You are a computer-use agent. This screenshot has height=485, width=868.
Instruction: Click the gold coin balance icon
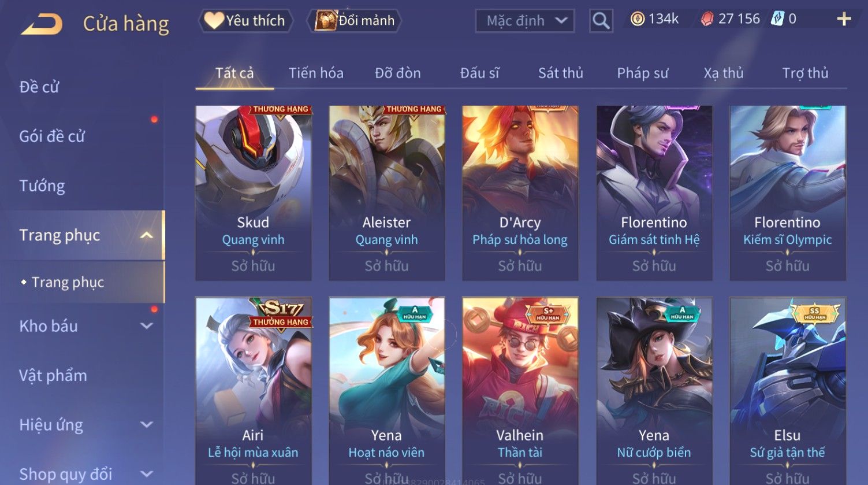[637, 19]
